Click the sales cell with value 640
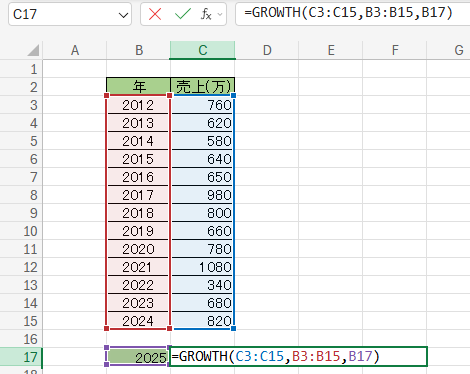Viewport: 470px width, 374px height. pyautogui.click(x=203, y=159)
